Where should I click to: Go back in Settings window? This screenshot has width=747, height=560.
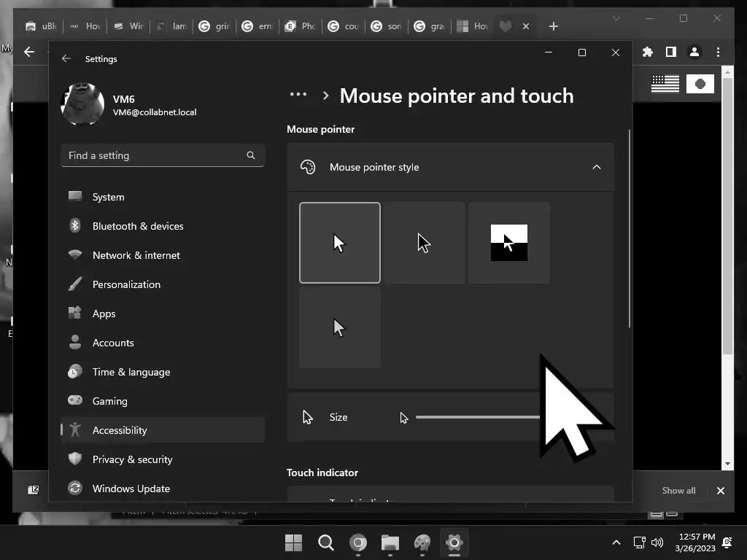click(x=66, y=58)
